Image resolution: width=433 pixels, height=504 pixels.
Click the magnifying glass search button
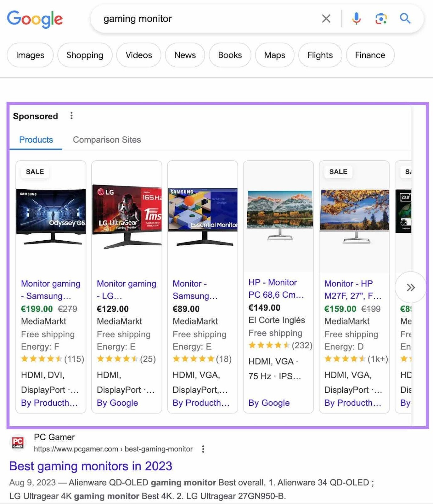tap(405, 19)
